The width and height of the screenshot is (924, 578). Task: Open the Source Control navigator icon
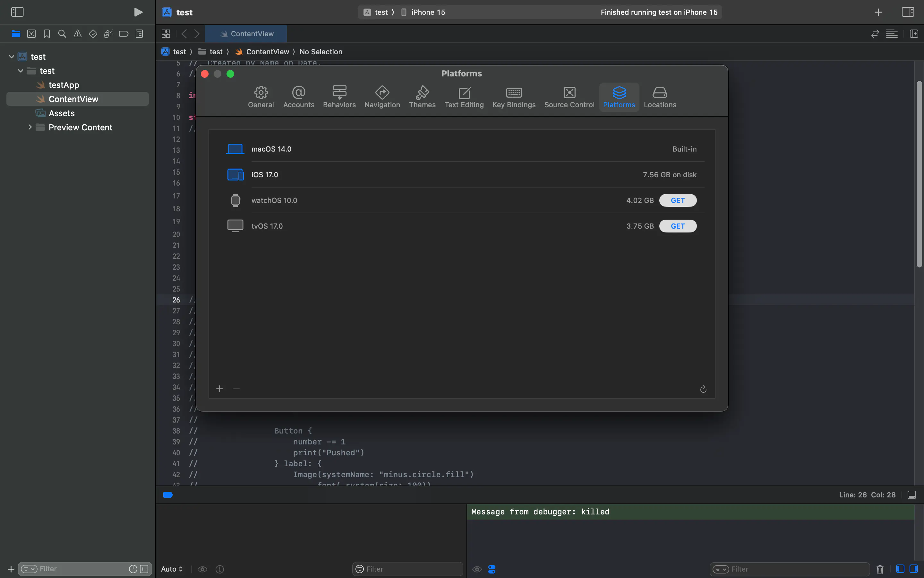click(x=31, y=34)
